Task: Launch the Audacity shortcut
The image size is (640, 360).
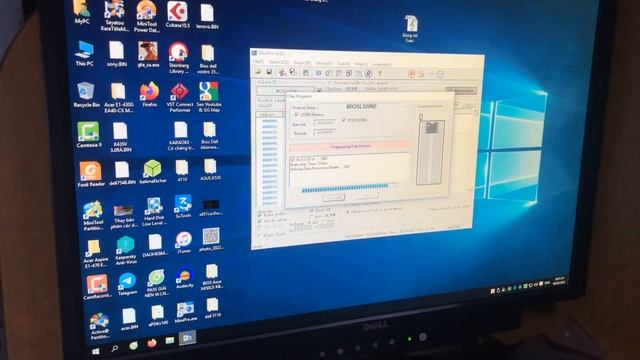Action: tap(184, 278)
